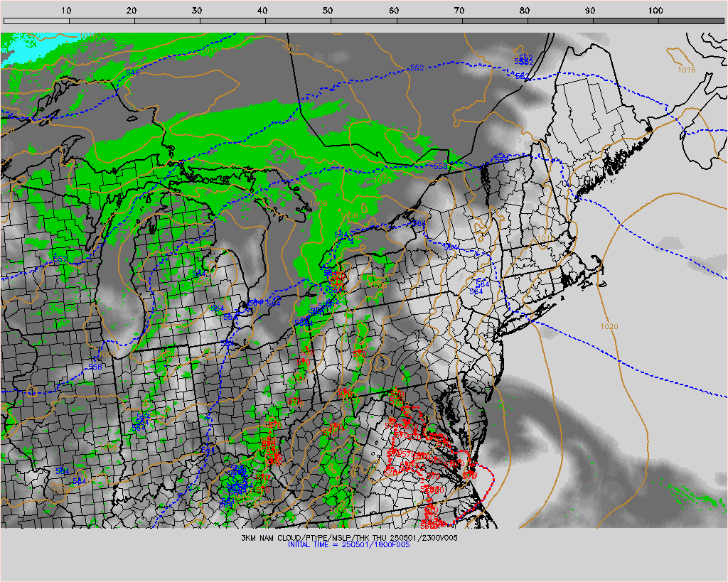Click the 80 label on the cloud scale

click(x=525, y=11)
